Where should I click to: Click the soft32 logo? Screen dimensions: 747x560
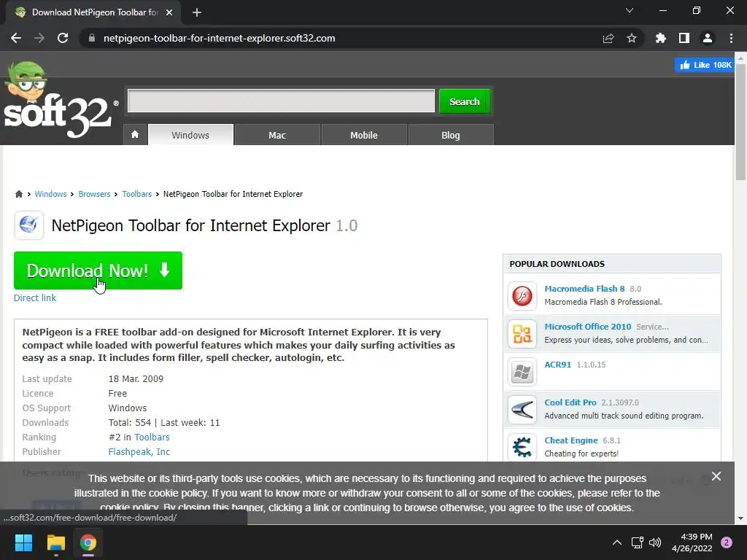[60, 100]
